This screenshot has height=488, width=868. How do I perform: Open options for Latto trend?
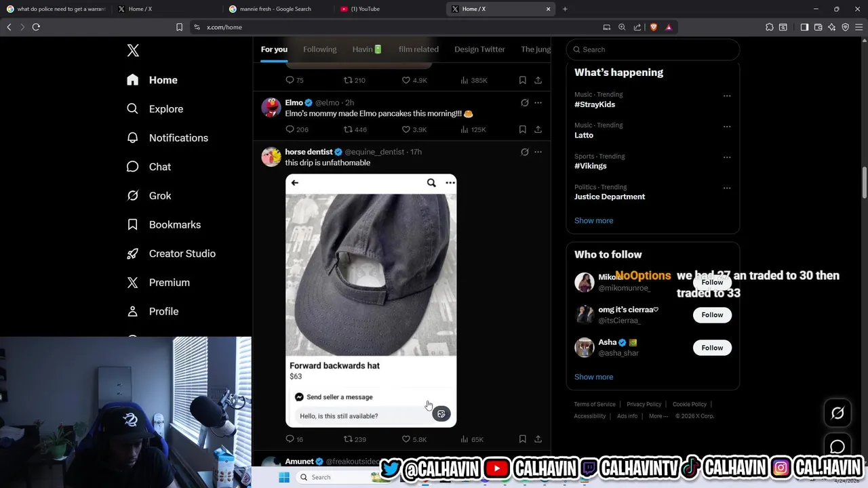coord(727,126)
